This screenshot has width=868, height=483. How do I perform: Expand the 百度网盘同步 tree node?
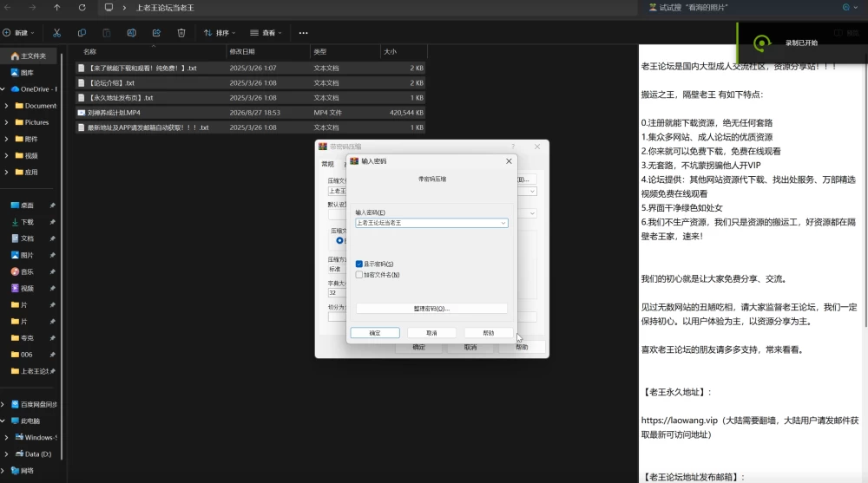coord(3,404)
